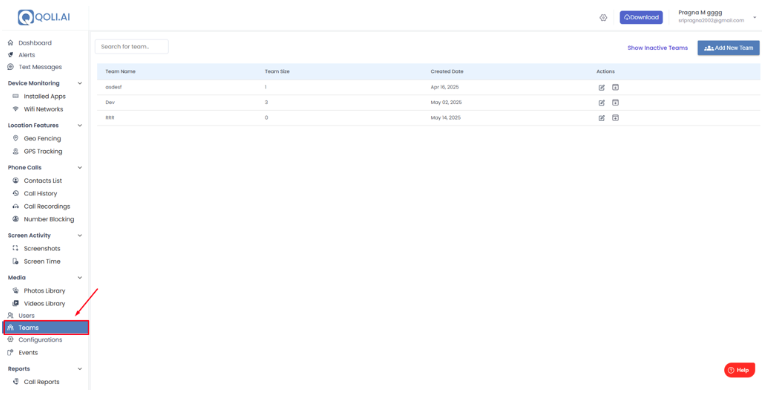Click the Users icon
The height and width of the screenshot is (393, 765).
(x=10, y=315)
